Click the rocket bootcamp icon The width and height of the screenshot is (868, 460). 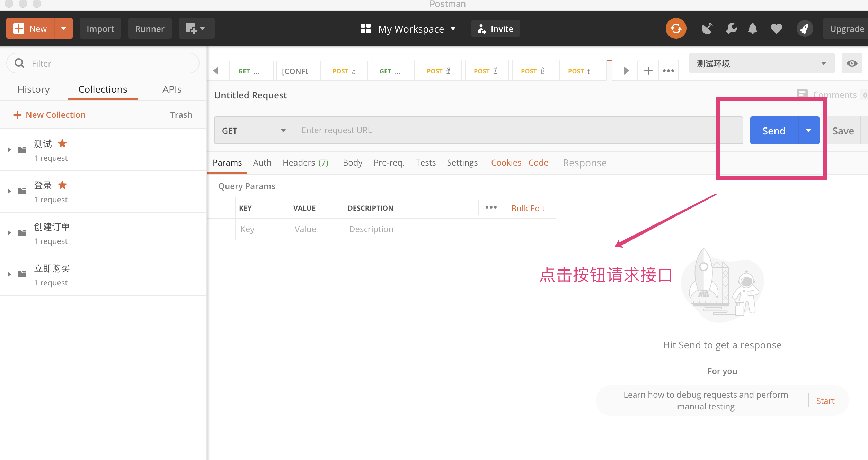click(804, 28)
